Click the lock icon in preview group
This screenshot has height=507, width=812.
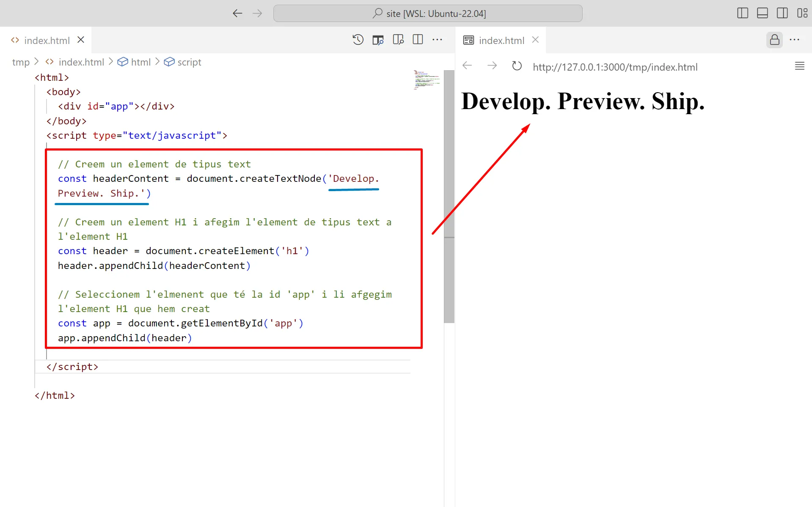[774, 40]
